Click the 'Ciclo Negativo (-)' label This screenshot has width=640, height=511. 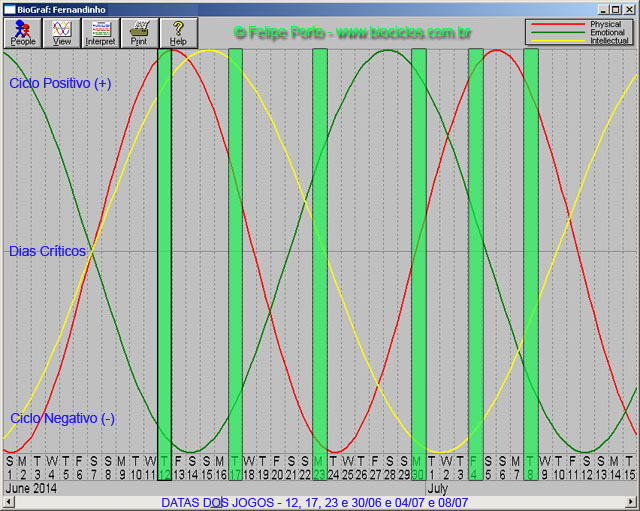[62, 418]
